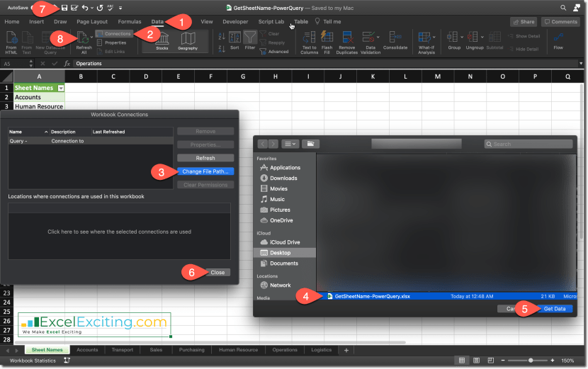This screenshot has width=588, height=369.
Task: Click the Group icon
Action: [x=452, y=38]
